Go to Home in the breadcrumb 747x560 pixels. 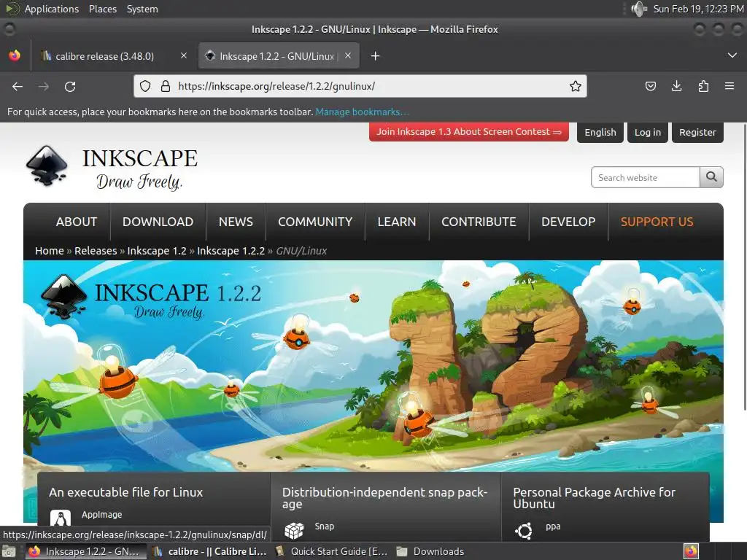pos(49,251)
